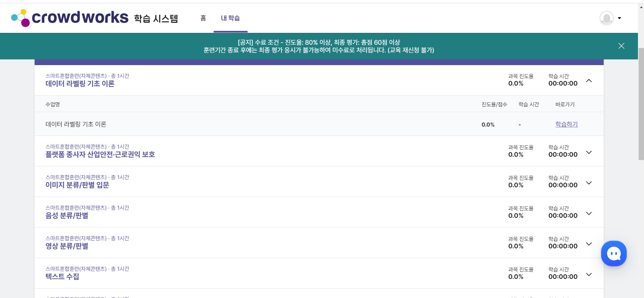644x298 pixels.
Task: Go to the 홈 tab
Action: click(203, 18)
